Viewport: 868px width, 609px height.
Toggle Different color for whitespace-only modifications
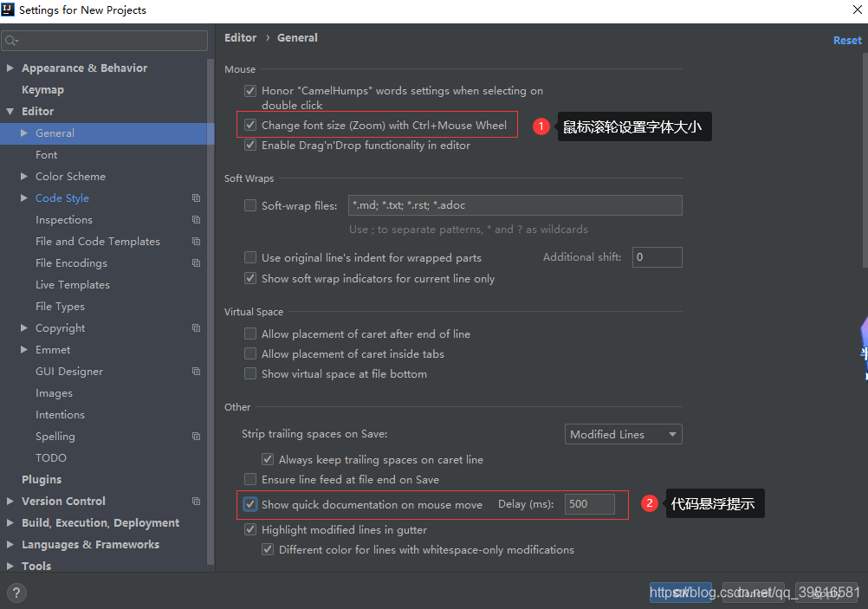pos(268,550)
